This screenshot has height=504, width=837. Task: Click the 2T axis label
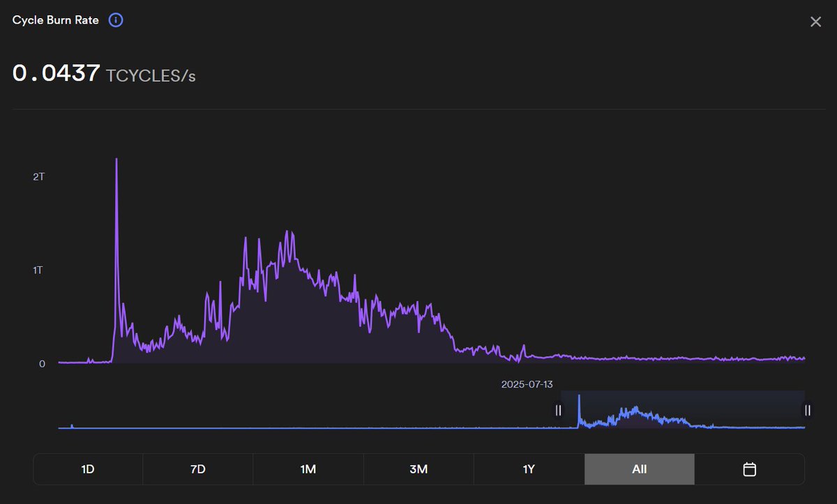click(x=39, y=176)
